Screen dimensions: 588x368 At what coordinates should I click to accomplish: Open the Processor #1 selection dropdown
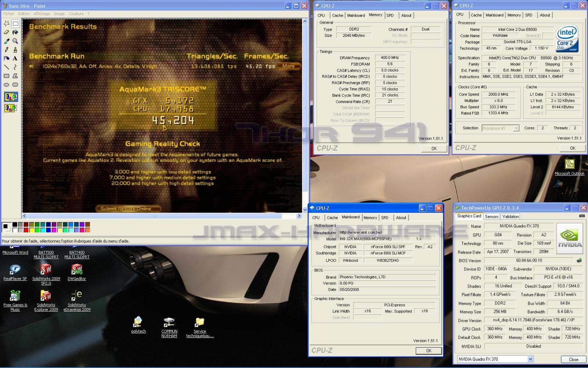(x=516, y=128)
